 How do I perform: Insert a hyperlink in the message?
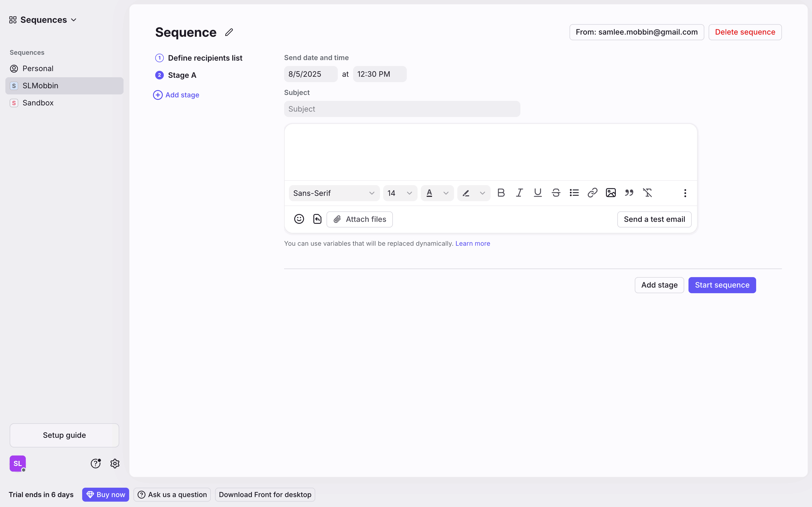click(592, 193)
